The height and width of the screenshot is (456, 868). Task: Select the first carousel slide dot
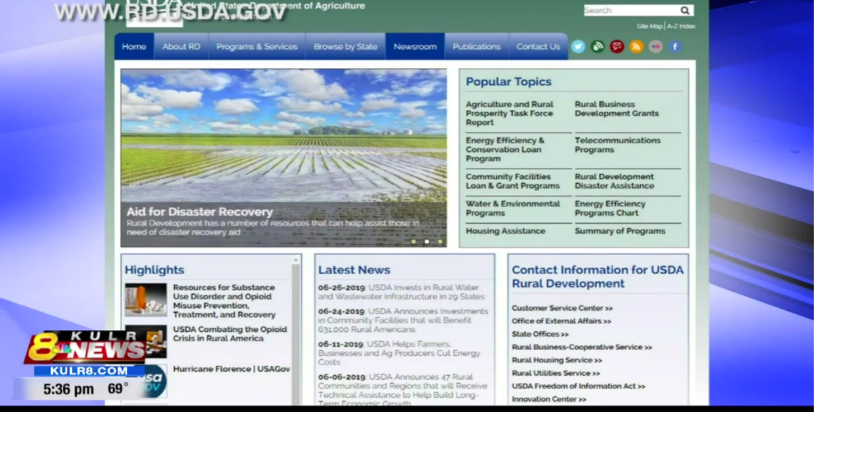coord(414,242)
